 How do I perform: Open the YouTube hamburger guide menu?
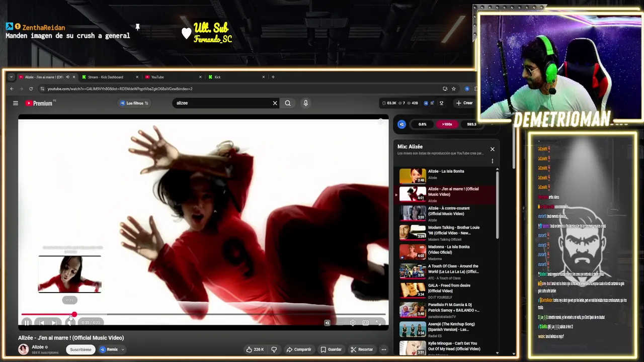click(16, 103)
